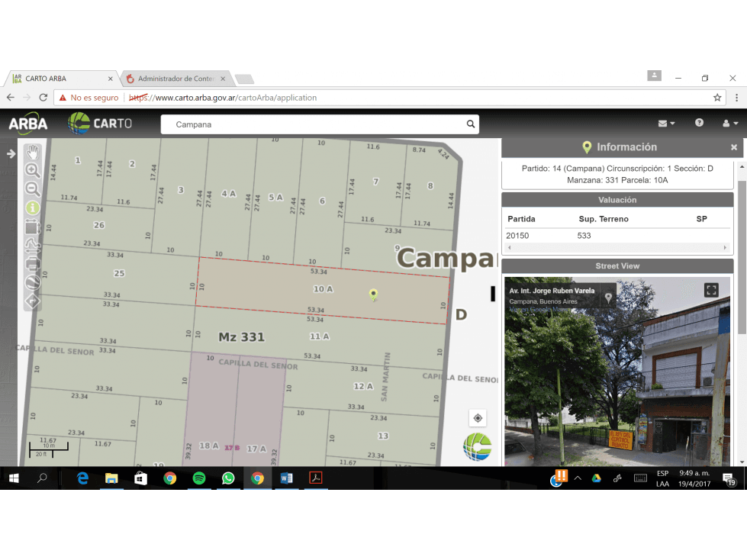Open Word from the taskbar
Screen dimensions: 747x560
tap(286, 478)
